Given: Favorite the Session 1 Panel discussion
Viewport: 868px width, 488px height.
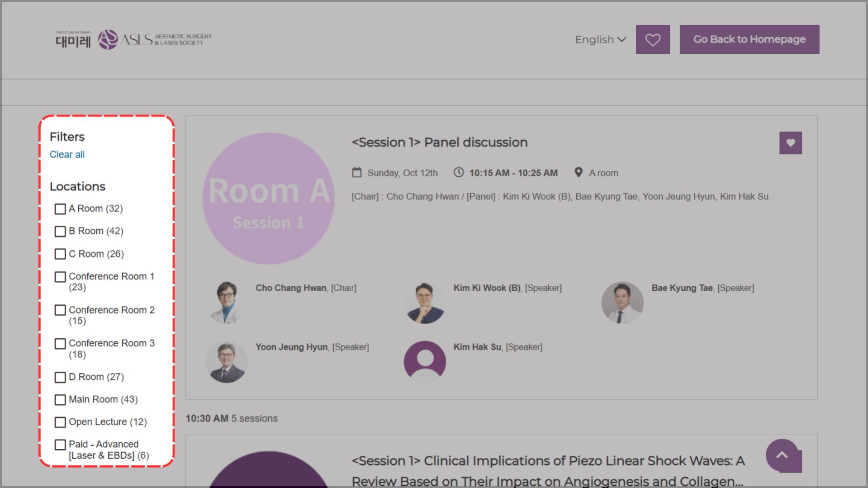Looking at the screenshot, I should 790,143.
